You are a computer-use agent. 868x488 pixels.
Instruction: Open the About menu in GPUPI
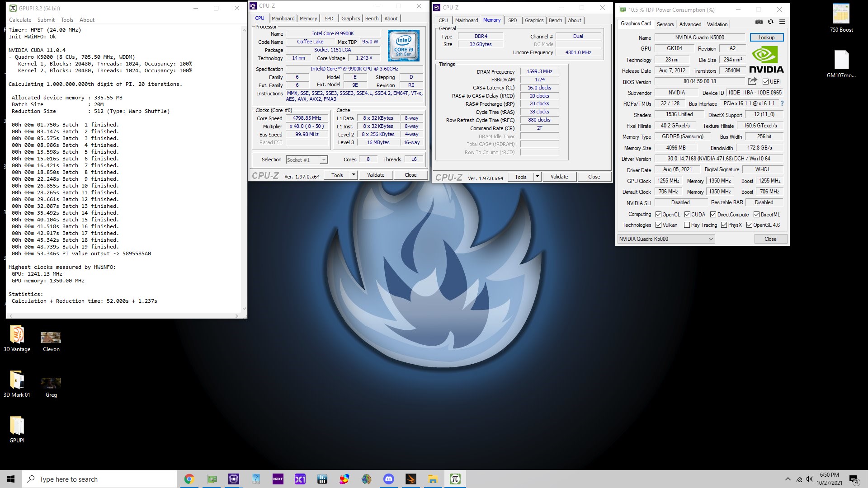pyautogui.click(x=87, y=20)
